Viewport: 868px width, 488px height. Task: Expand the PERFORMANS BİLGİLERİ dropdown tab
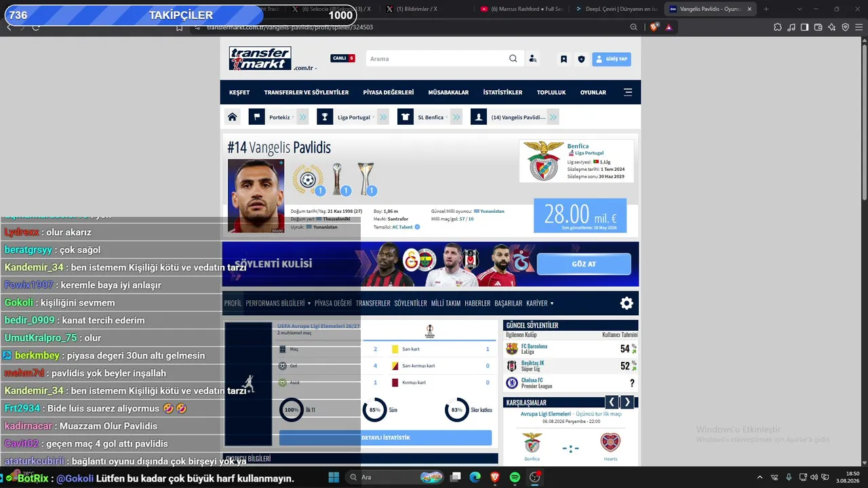pyautogui.click(x=278, y=303)
